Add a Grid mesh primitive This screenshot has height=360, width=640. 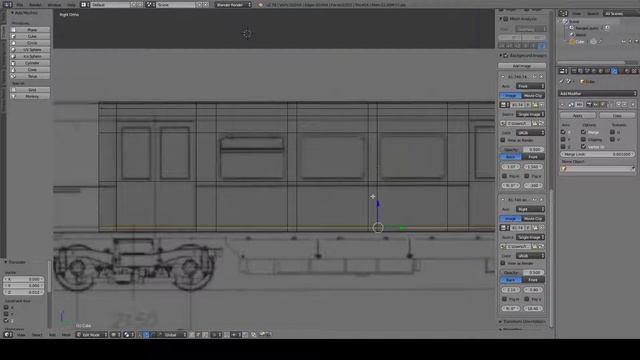[30, 90]
